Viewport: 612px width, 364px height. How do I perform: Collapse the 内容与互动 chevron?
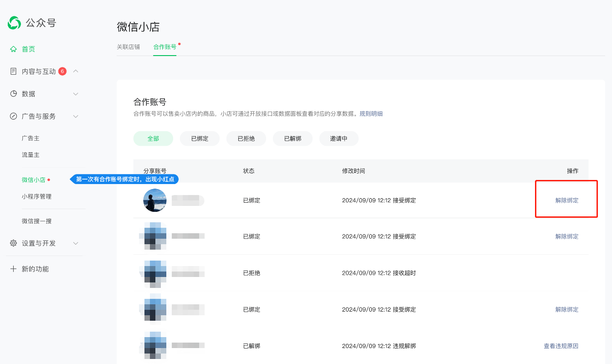coord(76,71)
